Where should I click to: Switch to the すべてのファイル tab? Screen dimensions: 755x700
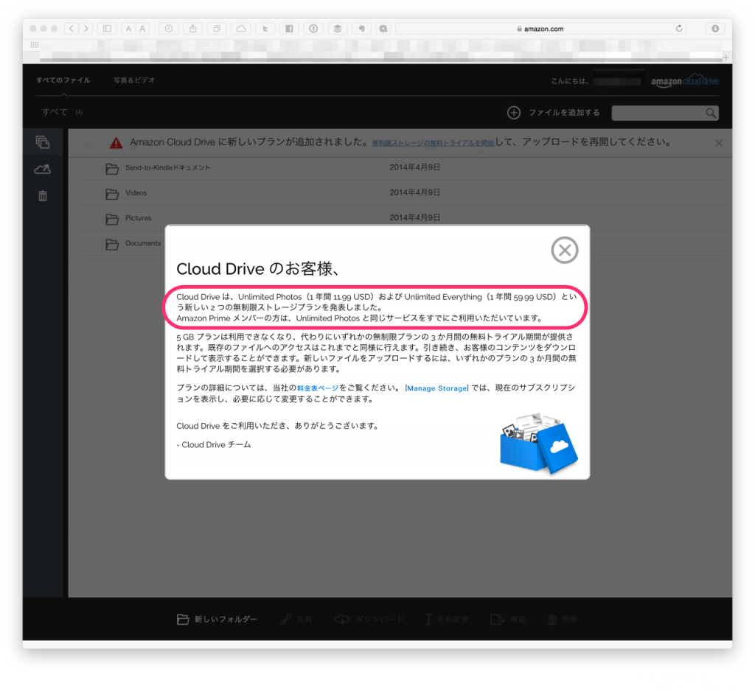tap(63, 80)
